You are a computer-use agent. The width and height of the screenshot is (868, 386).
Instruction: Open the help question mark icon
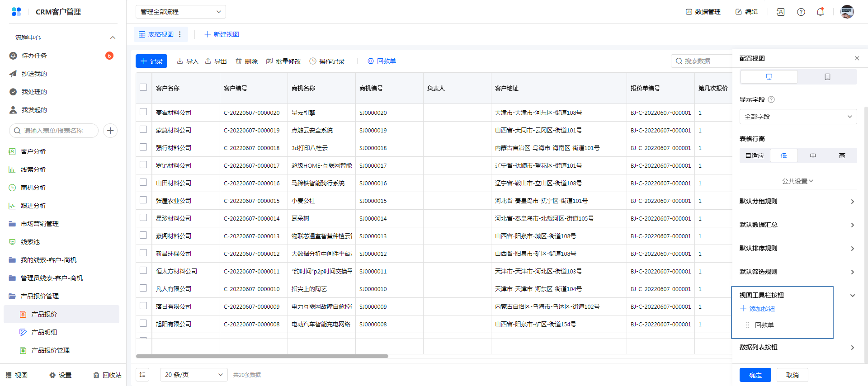coord(801,12)
